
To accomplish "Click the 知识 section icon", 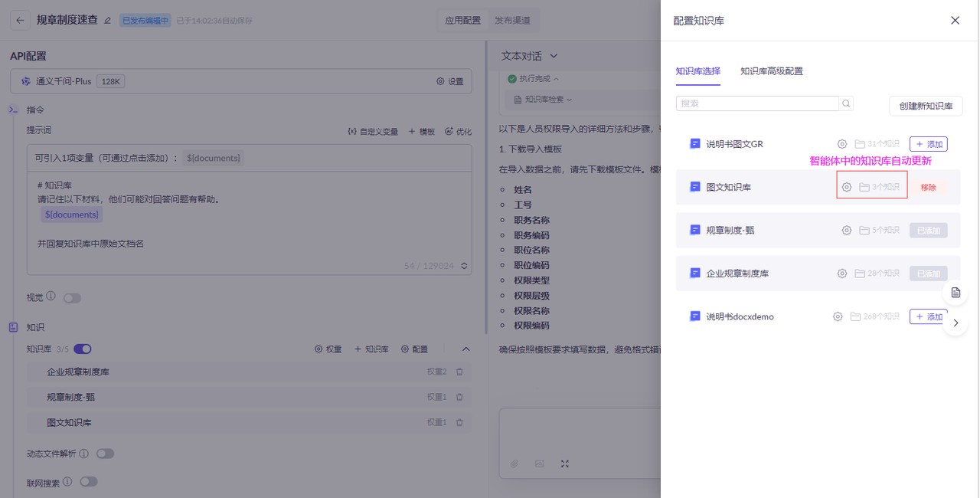I will coord(13,327).
